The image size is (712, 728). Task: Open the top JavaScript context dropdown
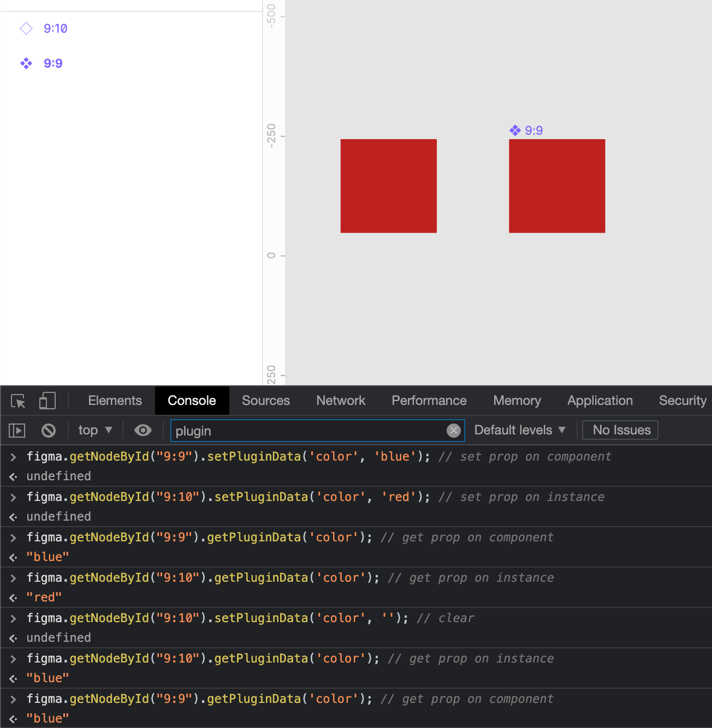pos(95,430)
